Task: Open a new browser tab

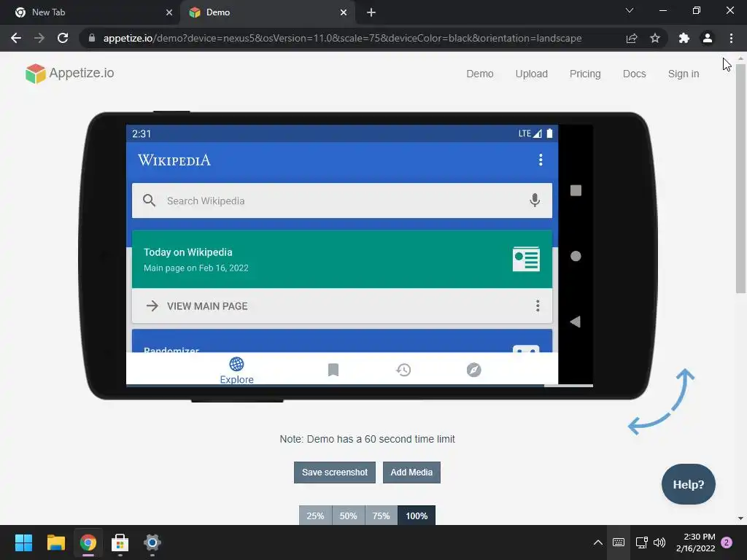Action: [371, 12]
